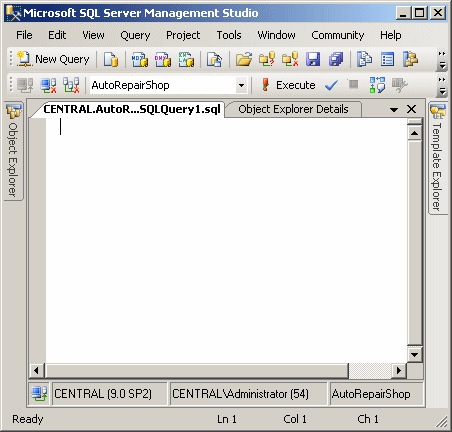452x432 pixels.
Task: Click the Ready status text
Action: point(28,419)
